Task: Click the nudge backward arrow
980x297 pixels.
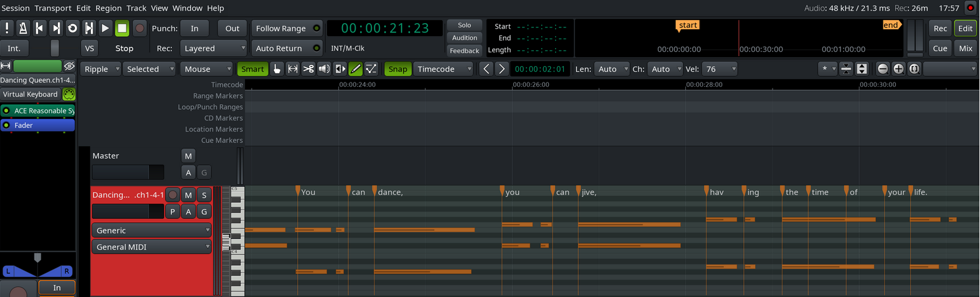Action: [x=487, y=69]
